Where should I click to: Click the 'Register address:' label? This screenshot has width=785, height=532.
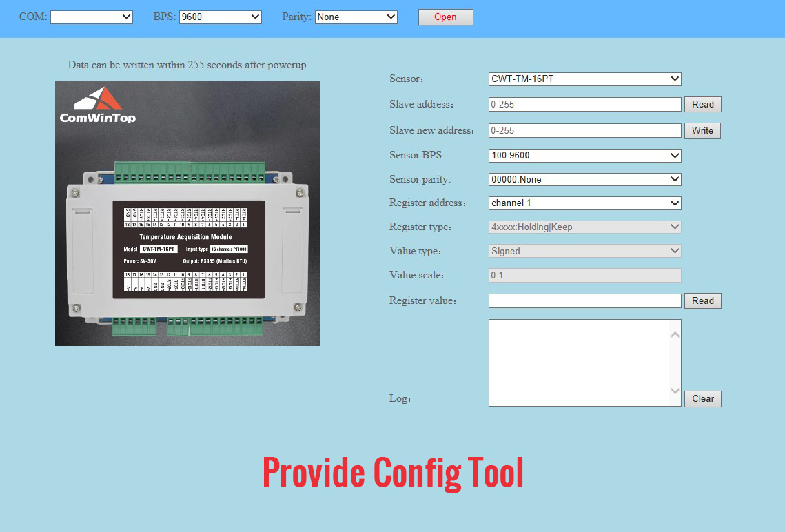(x=428, y=203)
